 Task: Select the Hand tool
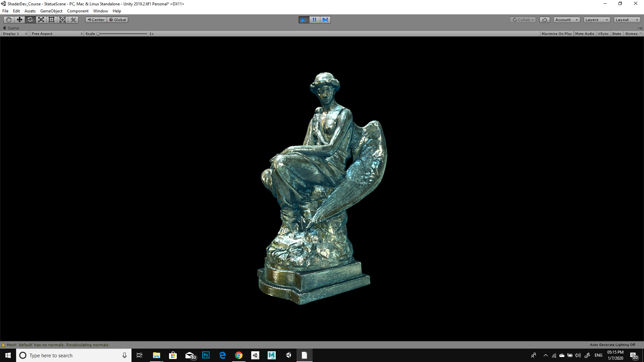[x=8, y=19]
